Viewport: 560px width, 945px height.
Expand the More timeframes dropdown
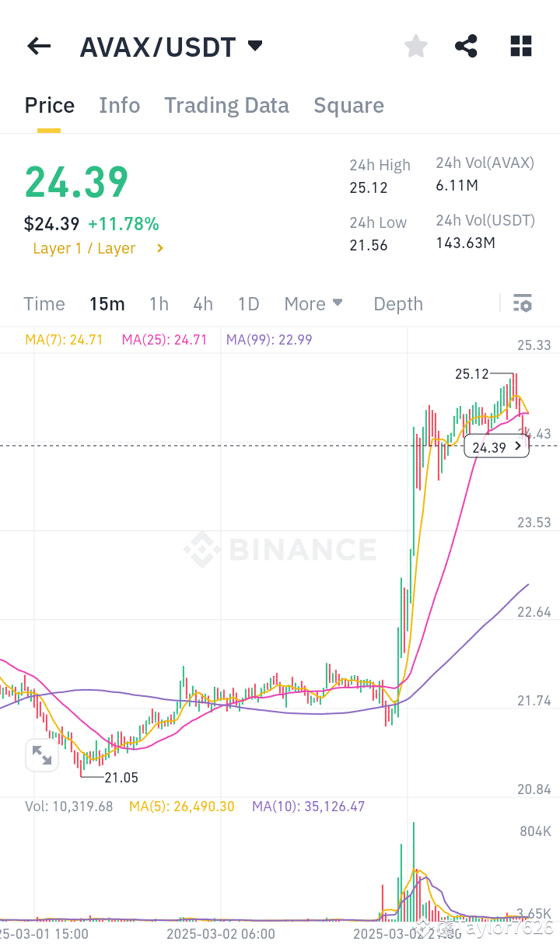(x=313, y=303)
